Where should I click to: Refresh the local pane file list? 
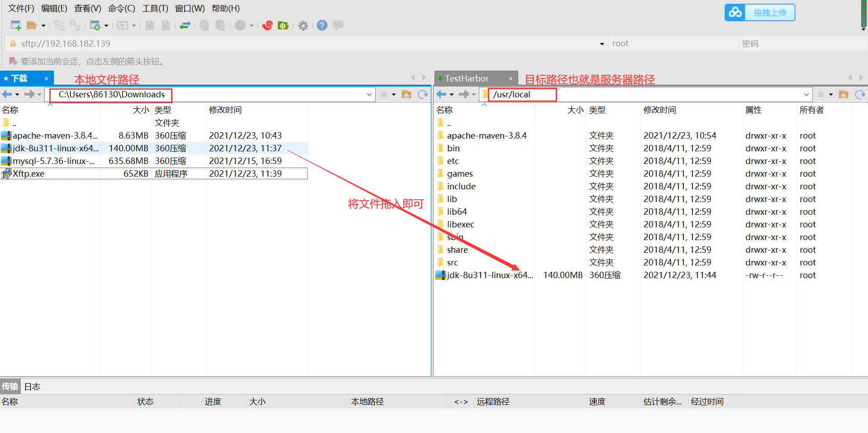423,94
